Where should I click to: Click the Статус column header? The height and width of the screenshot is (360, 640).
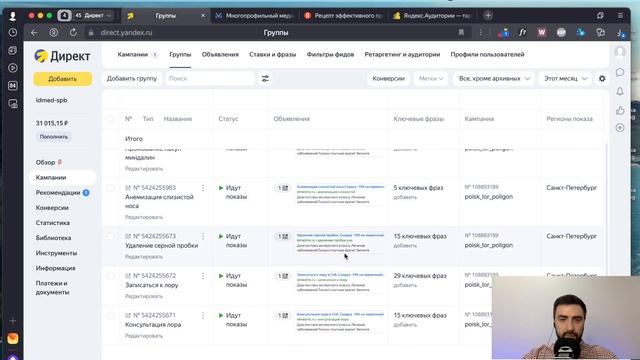pos(228,119)
